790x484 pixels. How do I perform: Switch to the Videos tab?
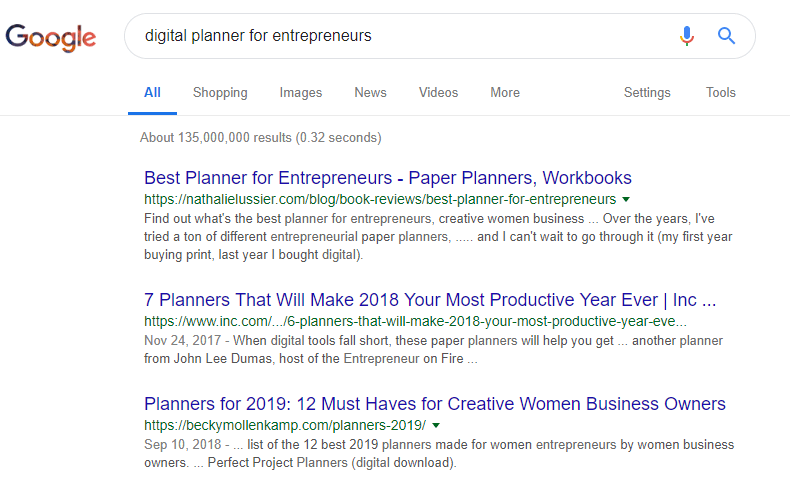[x=438, y=93]
